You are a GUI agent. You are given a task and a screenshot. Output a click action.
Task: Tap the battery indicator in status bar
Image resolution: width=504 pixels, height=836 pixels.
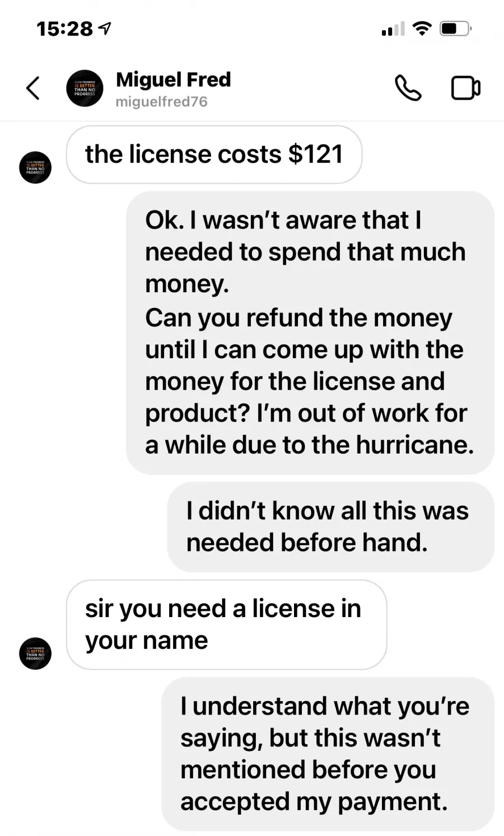(x=456, y=28)
